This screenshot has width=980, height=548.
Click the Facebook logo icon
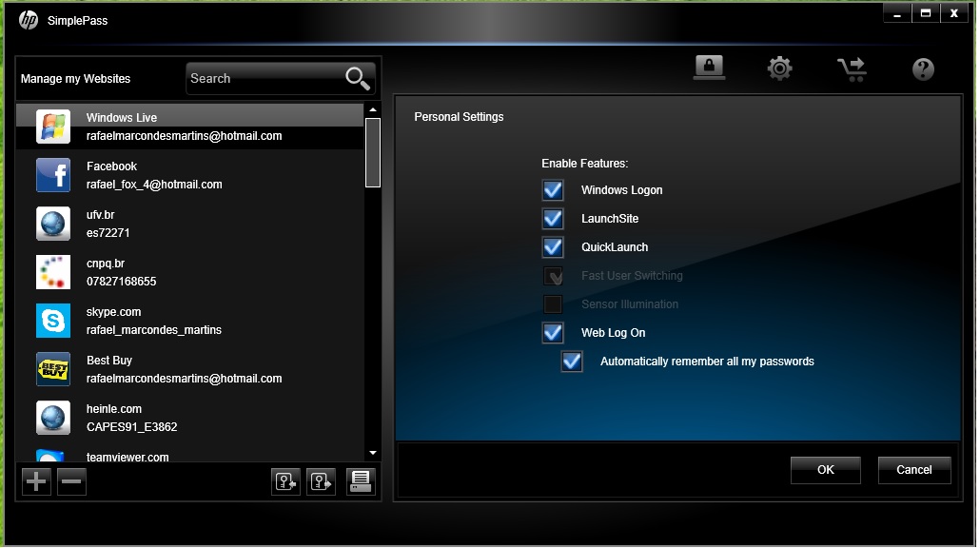[x=53, y=175]
